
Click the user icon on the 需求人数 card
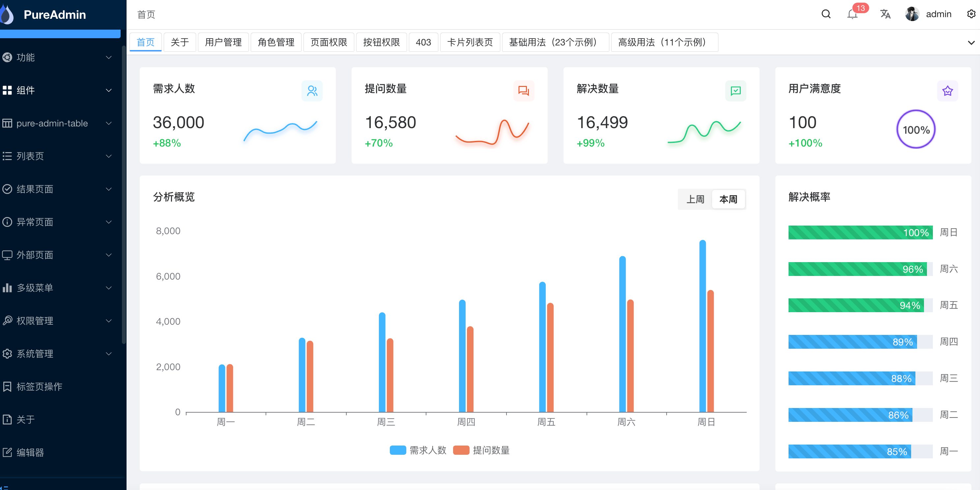[x=312, y=91]
